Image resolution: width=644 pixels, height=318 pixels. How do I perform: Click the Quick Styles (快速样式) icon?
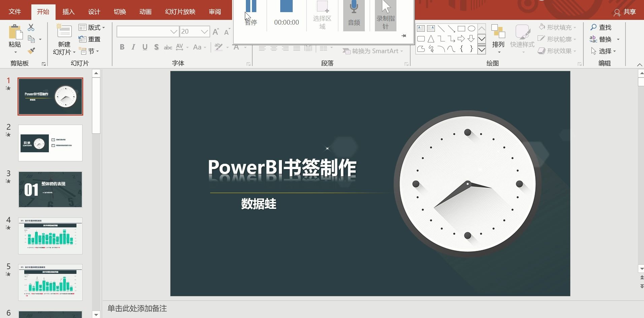point(522,37)
